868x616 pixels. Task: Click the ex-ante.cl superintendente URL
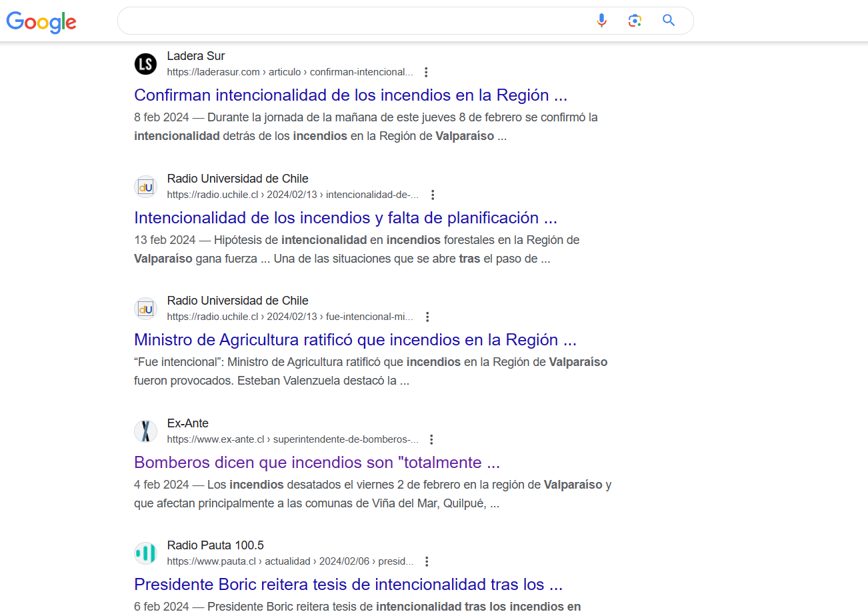(x=293, y=439)
